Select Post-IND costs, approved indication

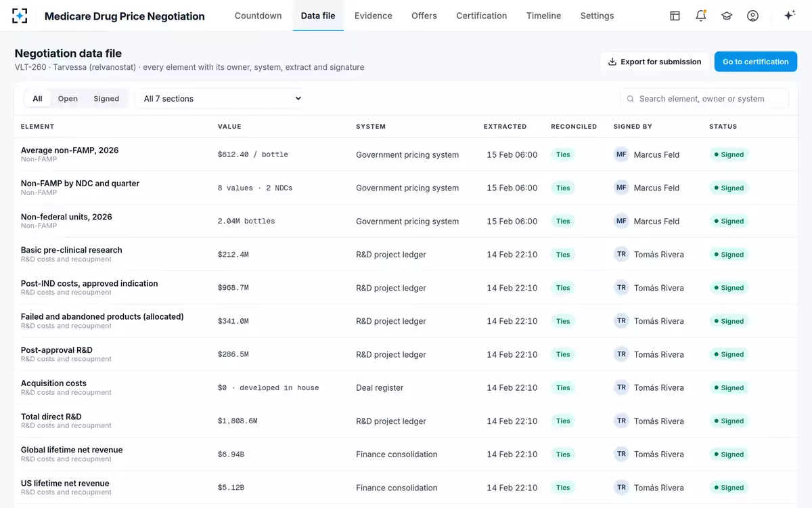[89, 283]
